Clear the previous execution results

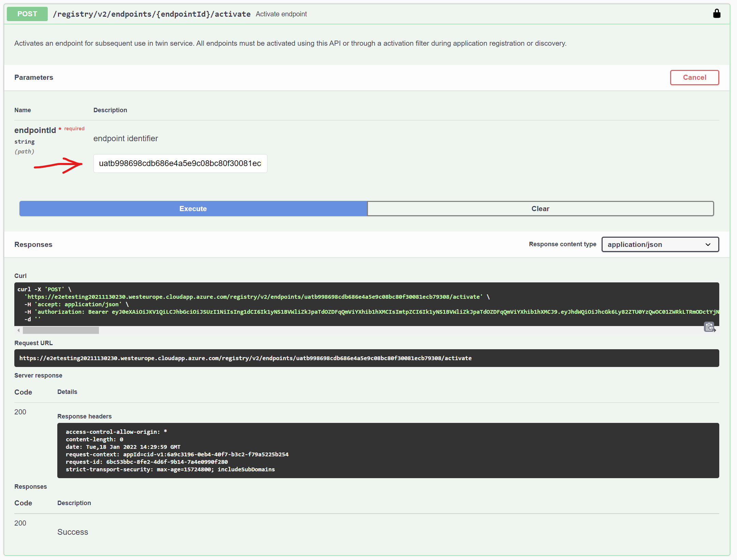tap(540, 208)
